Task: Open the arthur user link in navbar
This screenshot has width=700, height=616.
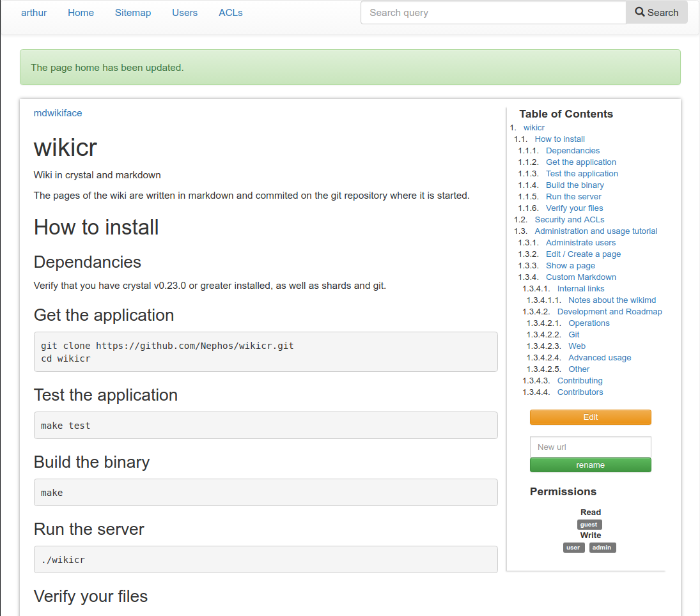Action: (34, 13)
